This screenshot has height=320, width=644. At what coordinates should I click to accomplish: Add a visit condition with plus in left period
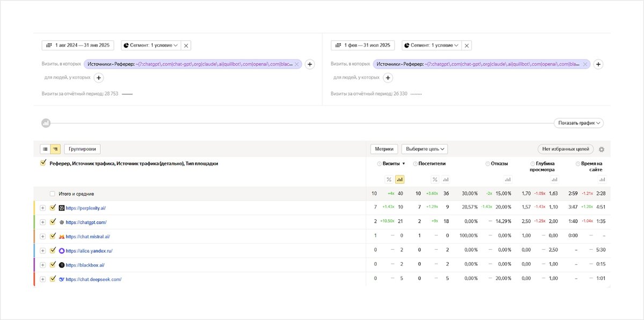pyautogui.click(x=310, y=64)
